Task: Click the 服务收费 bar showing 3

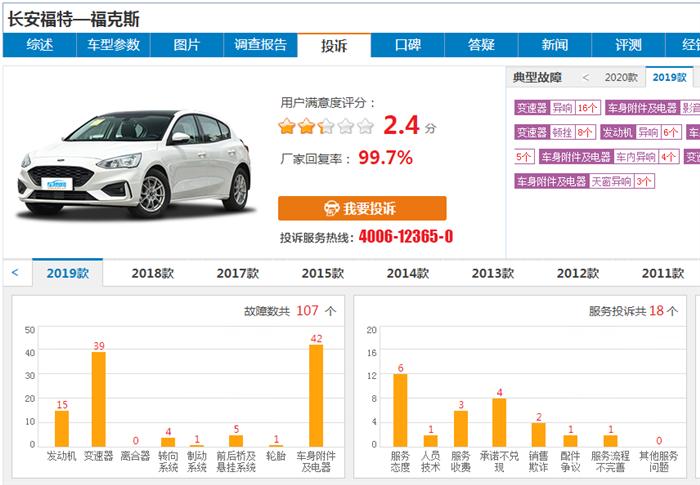Action: (461, 429)
